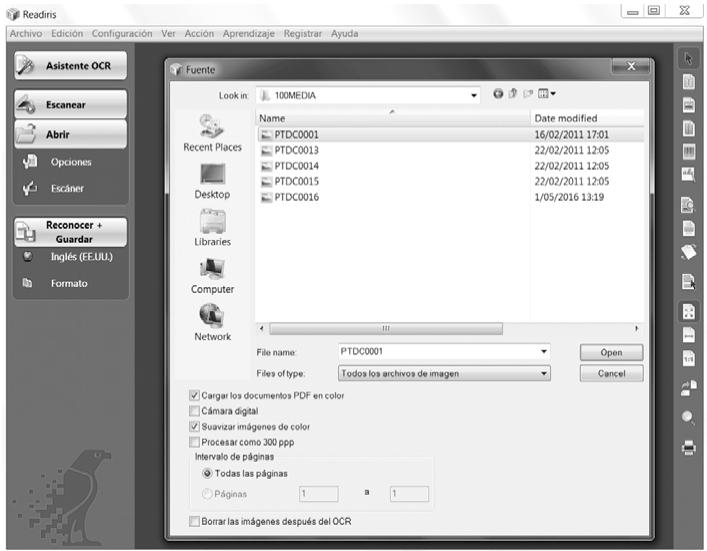Click the page with magnifier analysis icon
The image size is (707, 551).
pos(688,205)
